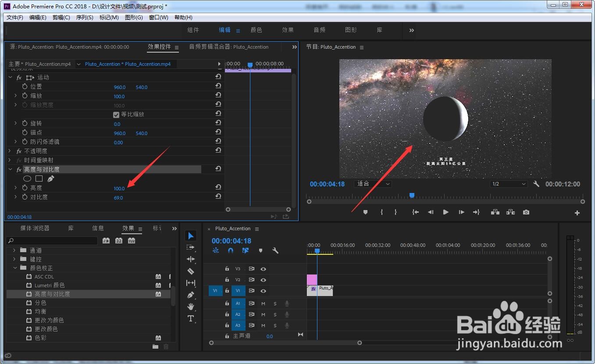Toggle V3 track output eye
This screenshot has height=364, width=595.
pyautogui.click(x=264, y=269)
